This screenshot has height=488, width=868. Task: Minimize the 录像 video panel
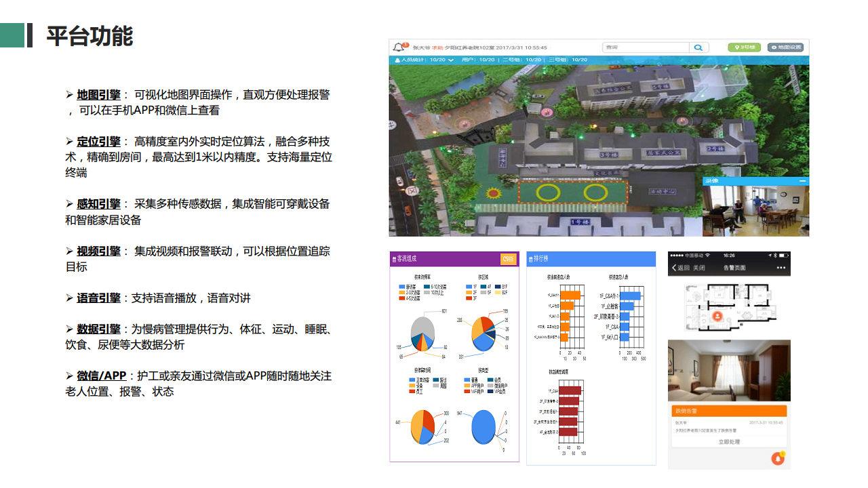[804, 181]
